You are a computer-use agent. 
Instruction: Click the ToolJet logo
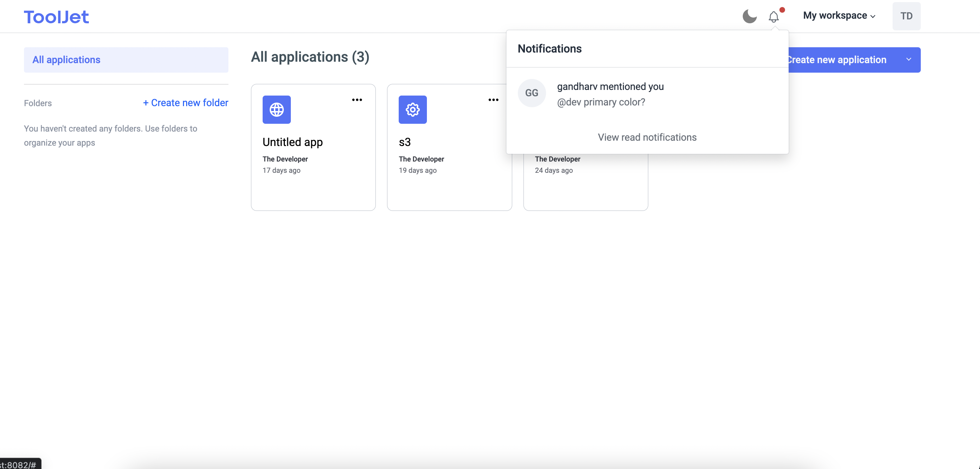click(56, 17)
